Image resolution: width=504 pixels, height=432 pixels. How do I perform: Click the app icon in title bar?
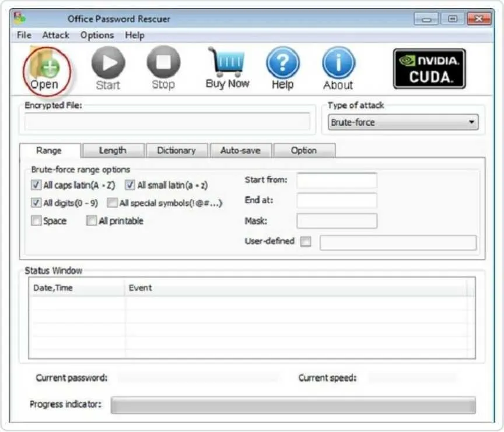[x=20, y=18]
